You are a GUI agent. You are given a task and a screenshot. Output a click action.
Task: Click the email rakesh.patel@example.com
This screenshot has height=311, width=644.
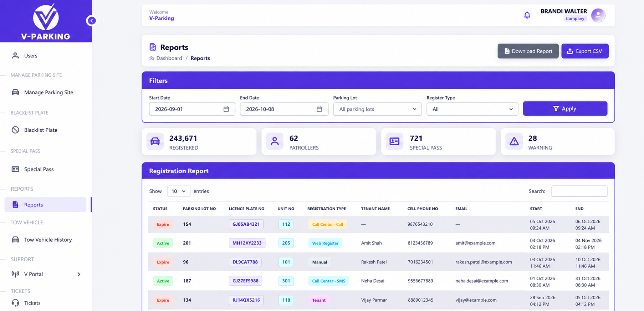pyautogui.click(x=484, y=262)
